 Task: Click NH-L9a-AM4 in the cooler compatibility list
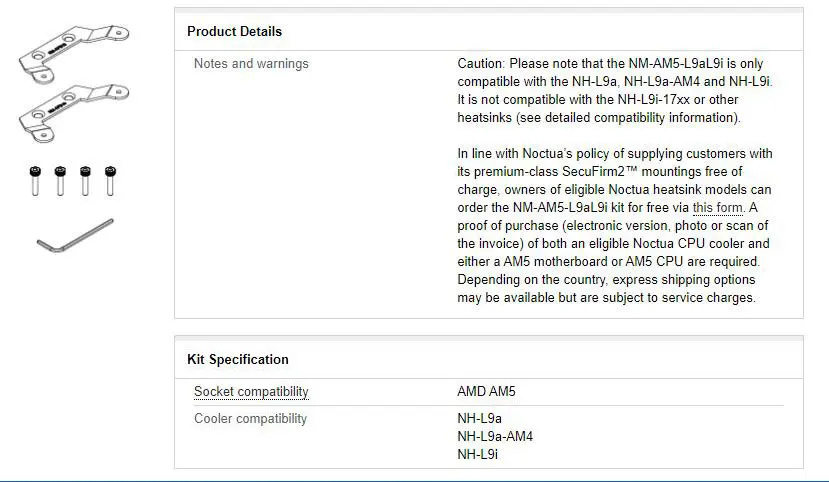tap(495, 437)
